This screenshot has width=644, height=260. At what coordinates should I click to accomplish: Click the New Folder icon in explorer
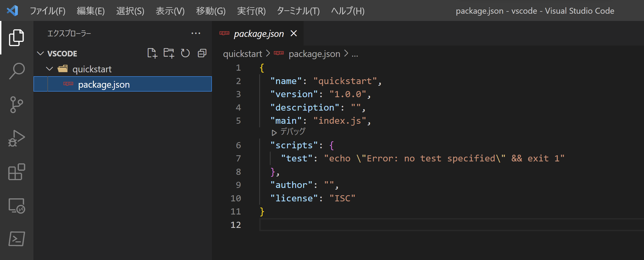point(169,53)
